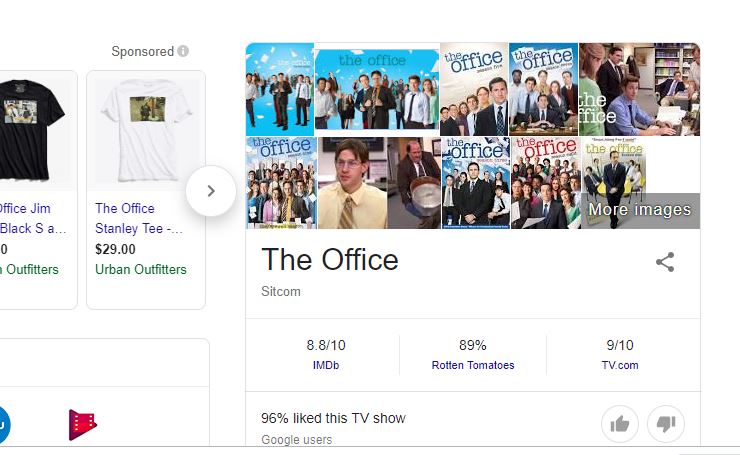
Task: Select the black Jim t-shirt image
Action: [32, 131]
